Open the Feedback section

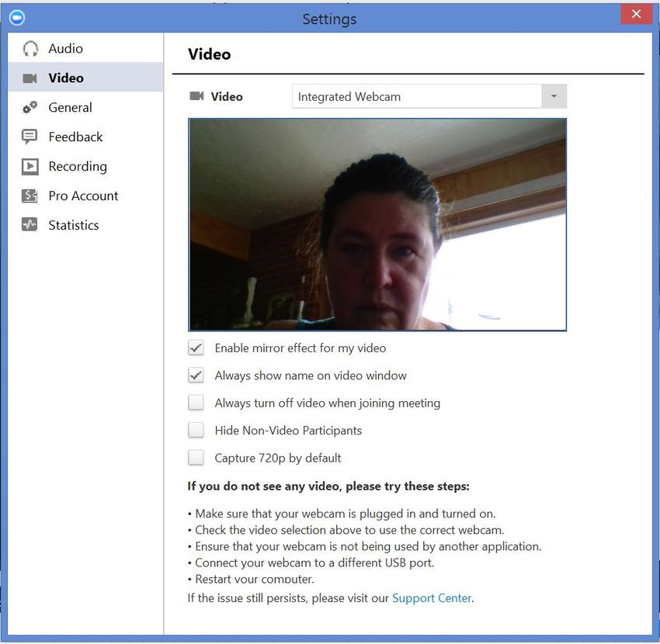tap(85, 137)
